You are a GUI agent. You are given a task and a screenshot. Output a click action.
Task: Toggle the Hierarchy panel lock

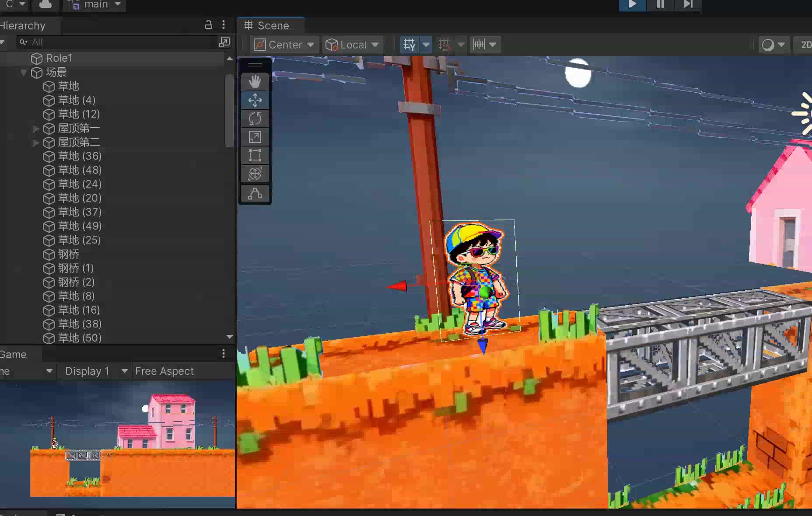(x=209, y=25)
